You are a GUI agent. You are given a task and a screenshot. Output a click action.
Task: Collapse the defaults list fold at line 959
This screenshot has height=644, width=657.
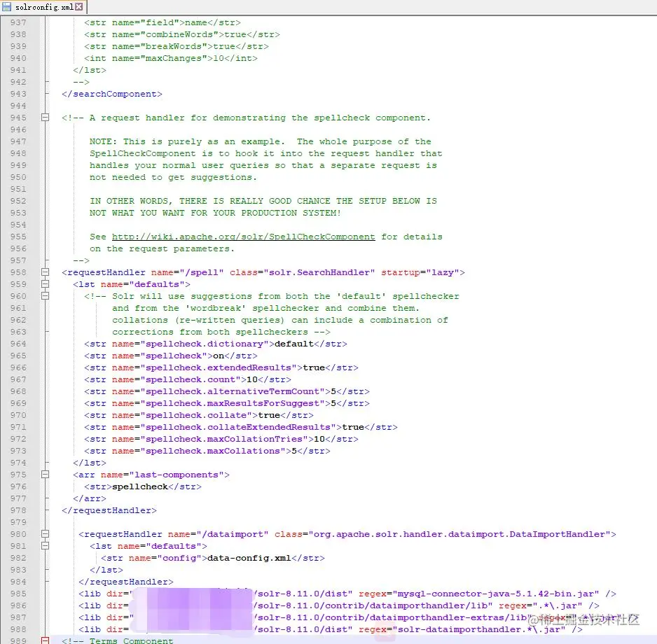(x=45, y=284)
